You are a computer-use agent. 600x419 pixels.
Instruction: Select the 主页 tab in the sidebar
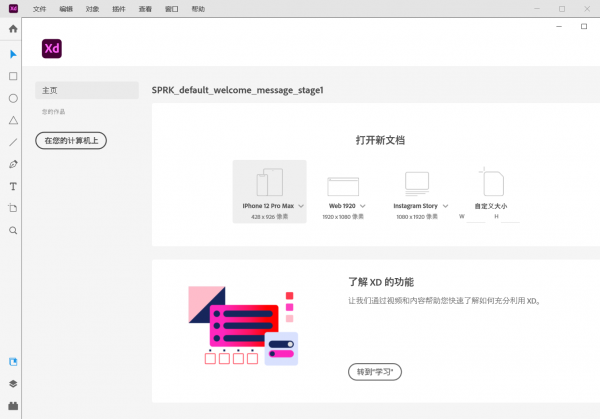pos(86,90)
